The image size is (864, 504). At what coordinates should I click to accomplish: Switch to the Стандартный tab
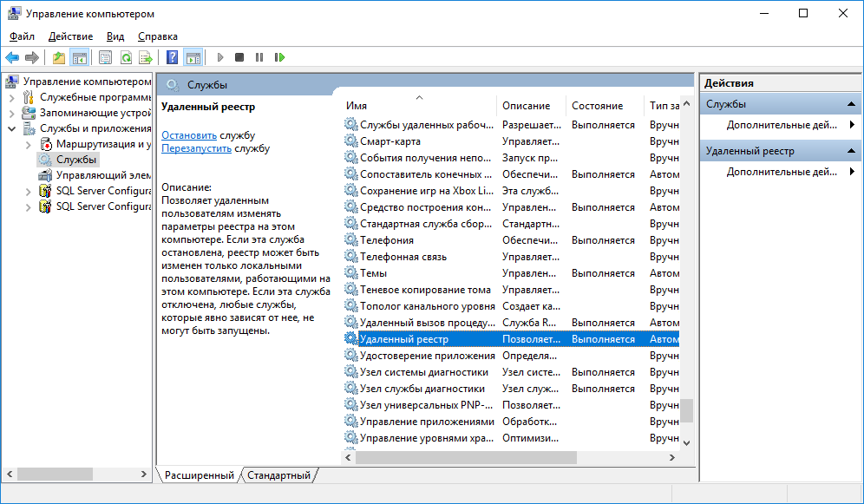tap(278, 475)
